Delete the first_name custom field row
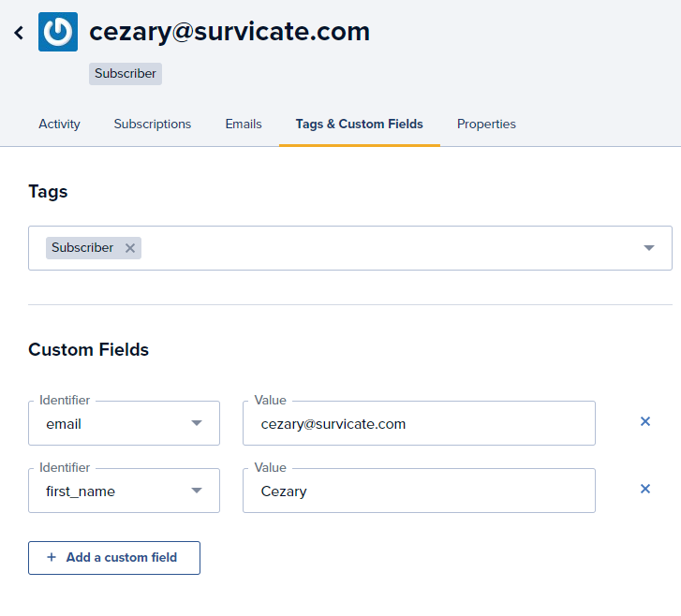The image size is (681, 616). [645, 489]
